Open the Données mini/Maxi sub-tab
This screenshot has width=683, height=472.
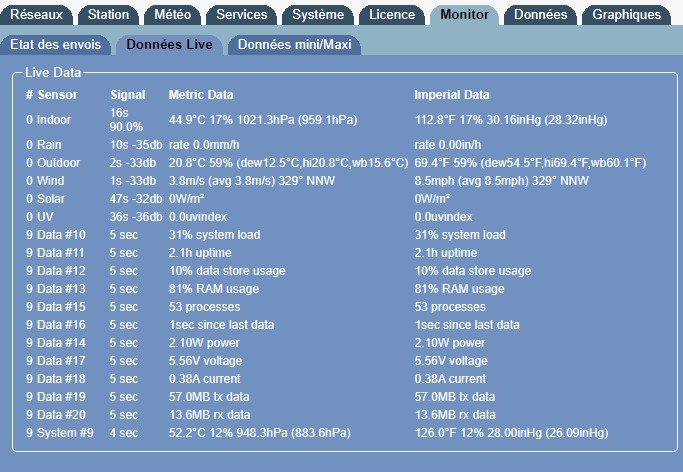click(x=293, y=45)
